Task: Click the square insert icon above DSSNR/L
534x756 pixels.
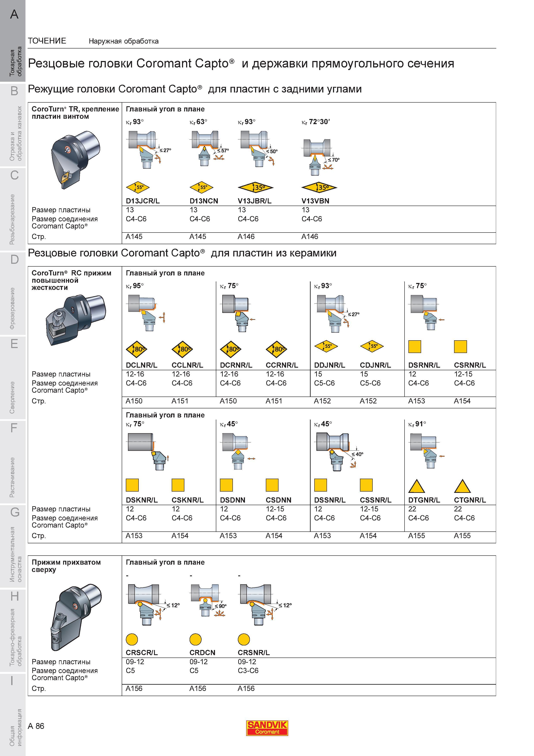Action: [x=321, y=485]
